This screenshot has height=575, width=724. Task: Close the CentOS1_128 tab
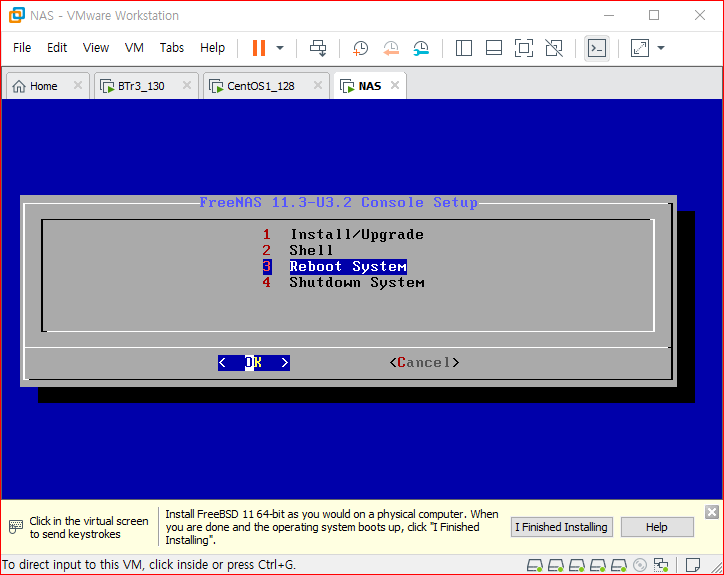point(318,85)
